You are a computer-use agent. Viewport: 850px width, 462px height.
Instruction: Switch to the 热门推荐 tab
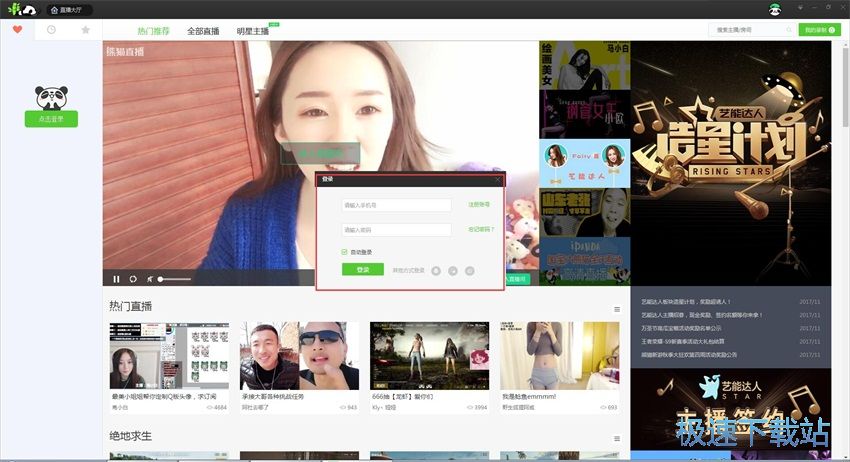pos(153,31)
